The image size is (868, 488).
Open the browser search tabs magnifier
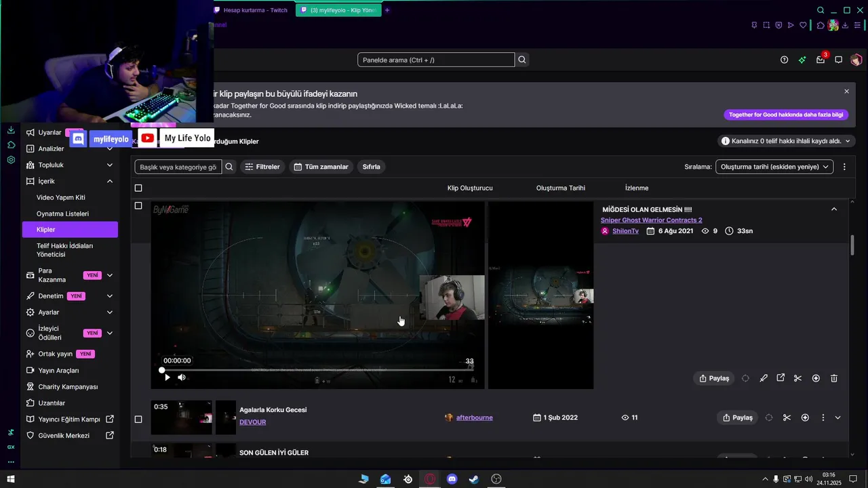(x=821, y=10)
